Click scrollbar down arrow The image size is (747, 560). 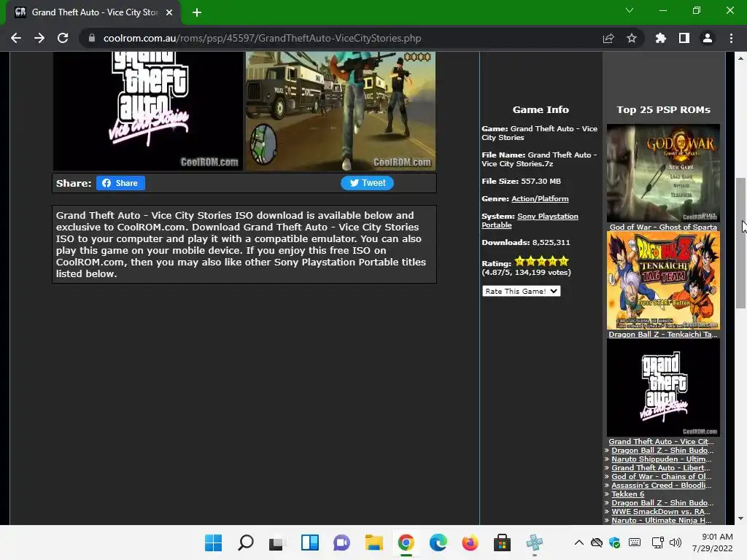(740, 518)
